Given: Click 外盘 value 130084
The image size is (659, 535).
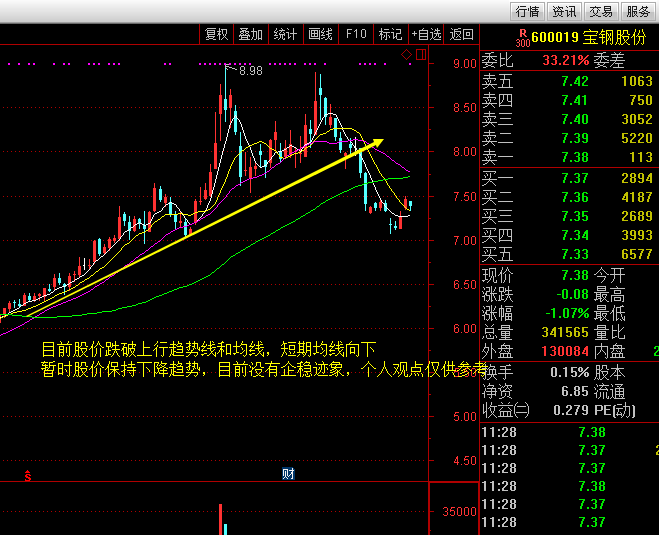Looking at the screenshot, I should pyautogui.click(x=565, y=351).
